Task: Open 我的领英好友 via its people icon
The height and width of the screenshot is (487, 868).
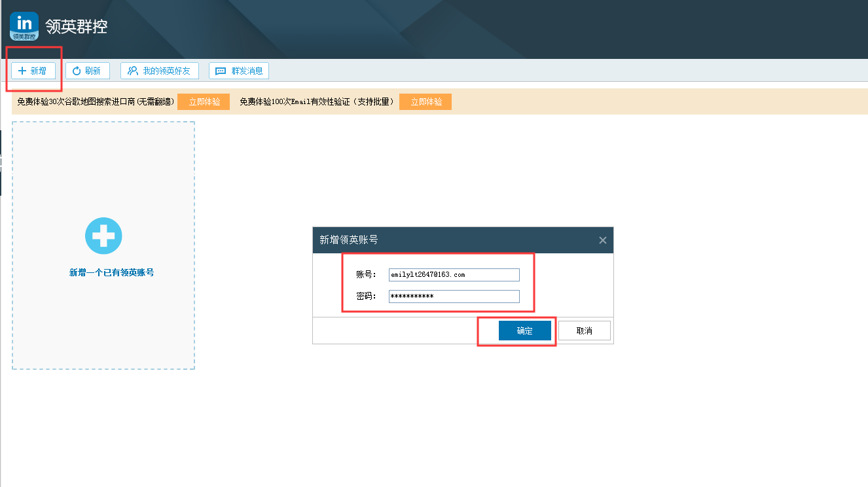Action: coord(133,71)
